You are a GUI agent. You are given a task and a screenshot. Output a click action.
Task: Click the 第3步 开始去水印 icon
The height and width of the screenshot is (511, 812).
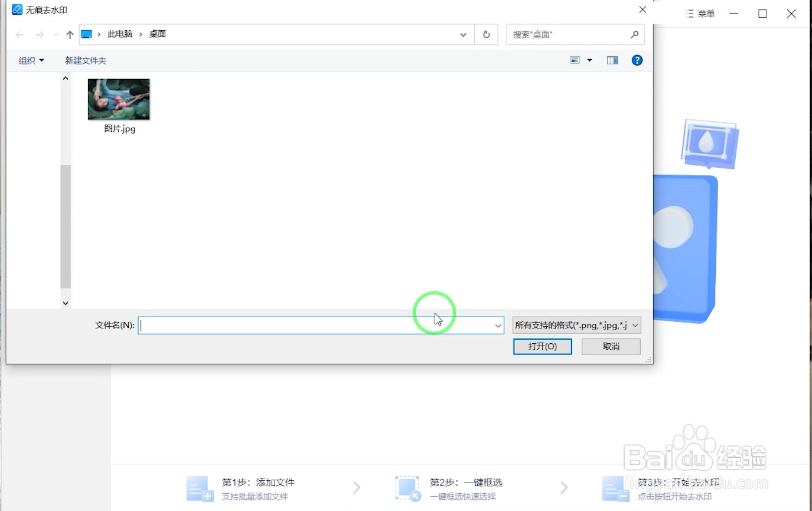point(614,488)
